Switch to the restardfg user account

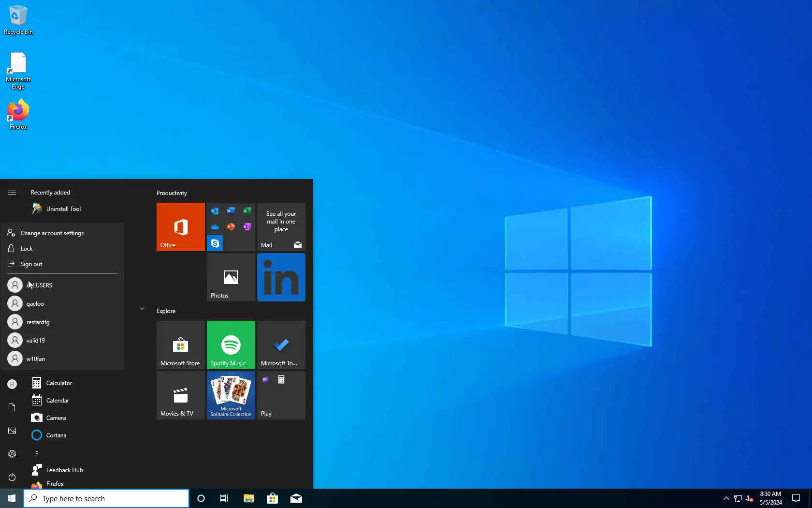pos(63,322)
